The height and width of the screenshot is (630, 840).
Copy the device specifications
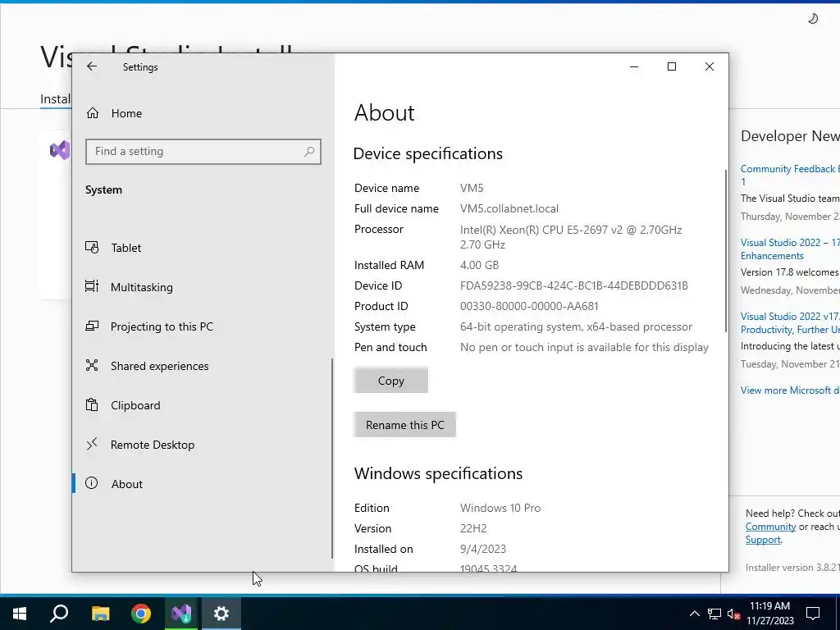[391, 381]
